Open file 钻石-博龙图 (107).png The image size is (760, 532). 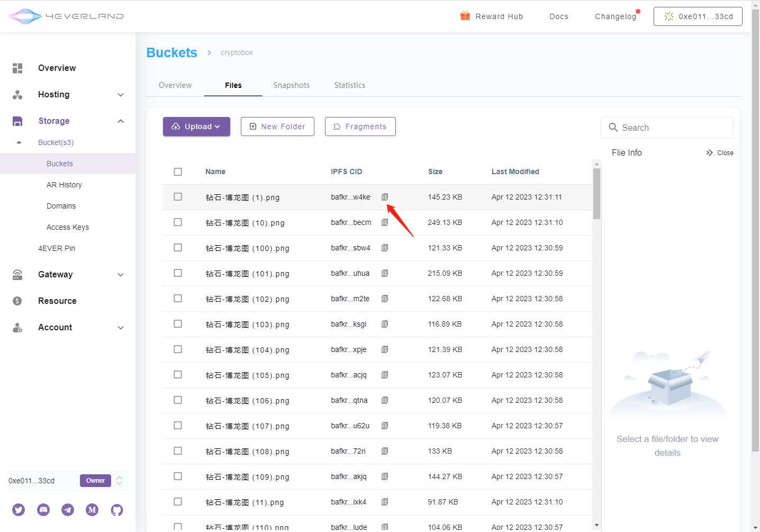click(x=248, y=426)
